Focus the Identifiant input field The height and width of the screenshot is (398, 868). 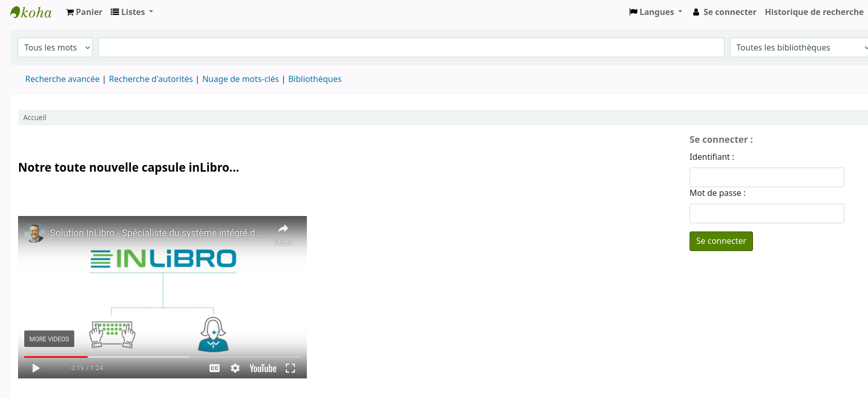click(766, 177)
